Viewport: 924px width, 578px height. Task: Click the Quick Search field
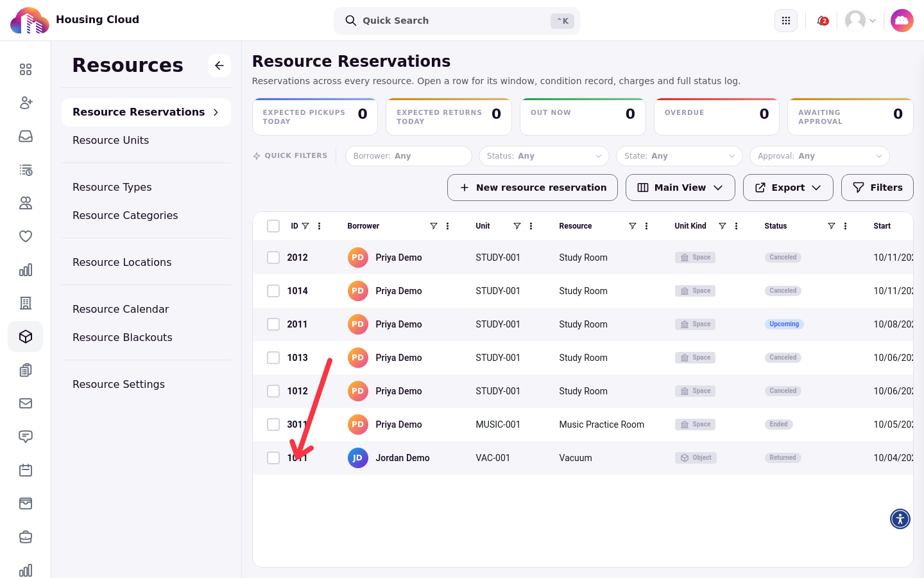457,21
